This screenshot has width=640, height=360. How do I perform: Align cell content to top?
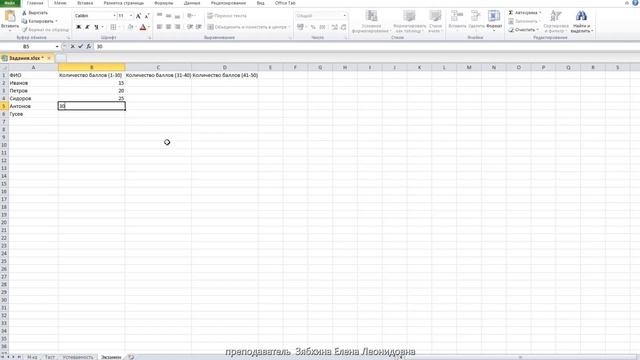tap(159, 16)
